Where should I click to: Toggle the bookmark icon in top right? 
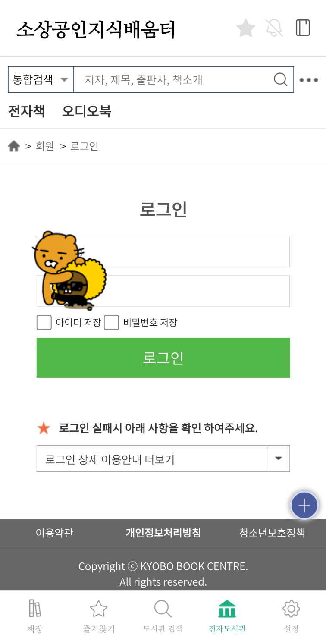click(x=303, y=27)
